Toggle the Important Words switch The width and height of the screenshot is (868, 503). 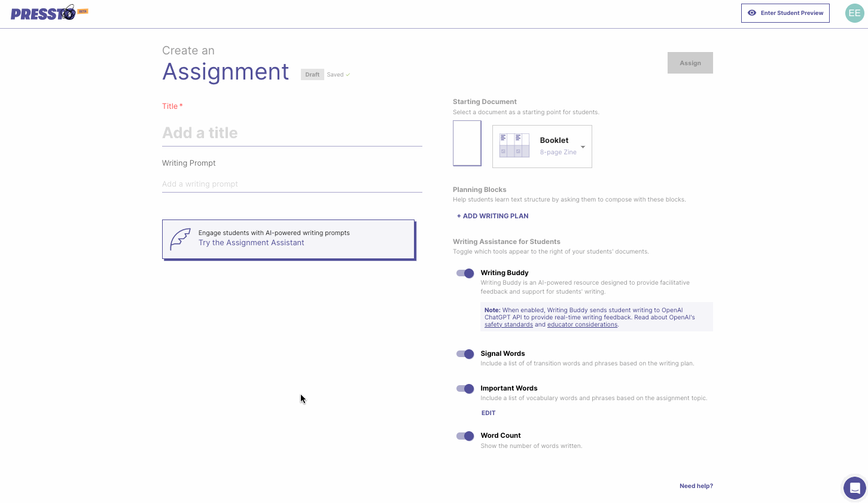465,389
